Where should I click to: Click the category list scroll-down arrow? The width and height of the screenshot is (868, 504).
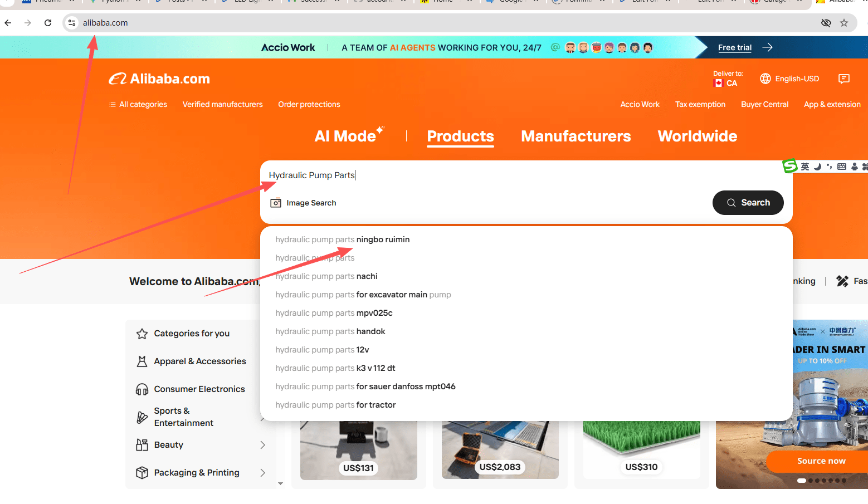[280, 483]
